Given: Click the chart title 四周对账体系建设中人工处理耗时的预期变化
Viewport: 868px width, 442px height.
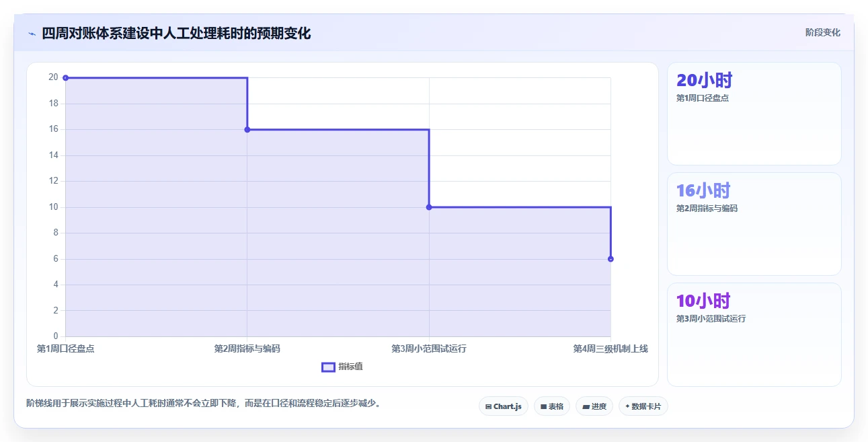Looking at the screenshot, I should 176,34.
